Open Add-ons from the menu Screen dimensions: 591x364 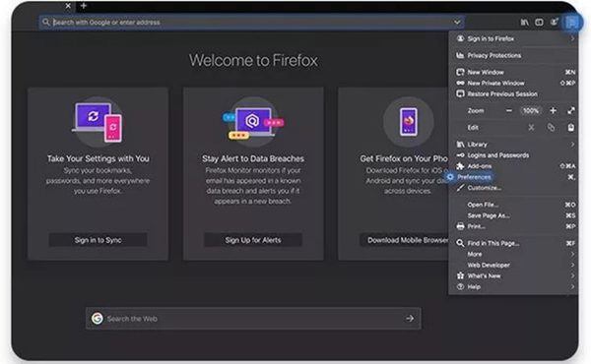click(513, 166)
